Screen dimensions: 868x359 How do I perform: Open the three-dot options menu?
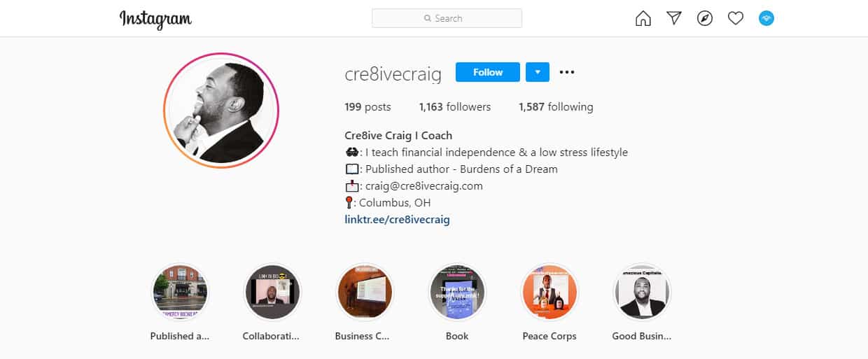[567, 72]
